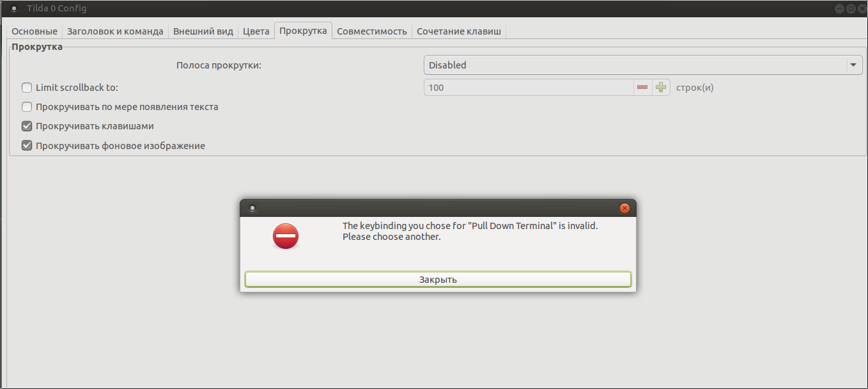Click the red error stop icon

click(x=286, y=236)
